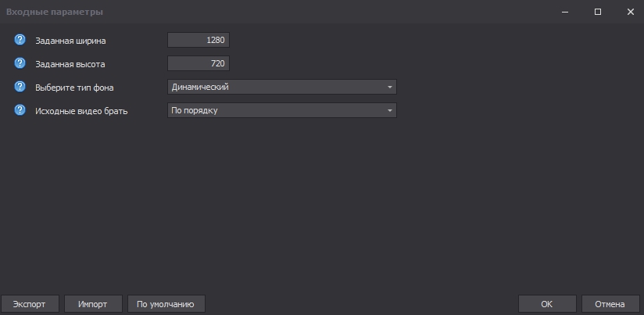Reset settings with По умолчанию button
644x315 pixels.
coord(166,304)
